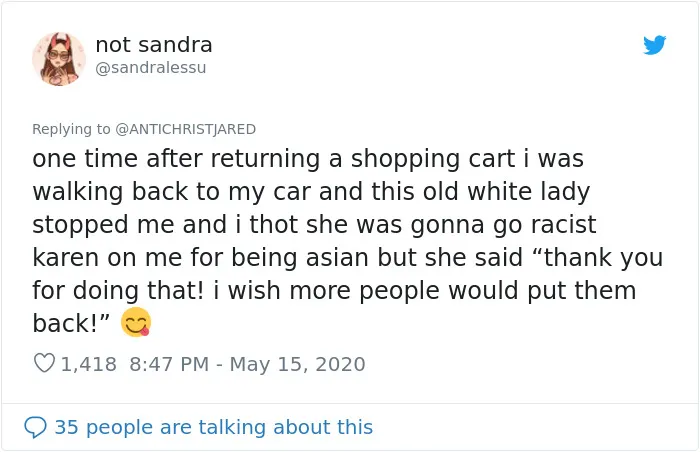Screen dimensions: 700x452
Task: Like the tweet with the heart icon
Action: 44,363
